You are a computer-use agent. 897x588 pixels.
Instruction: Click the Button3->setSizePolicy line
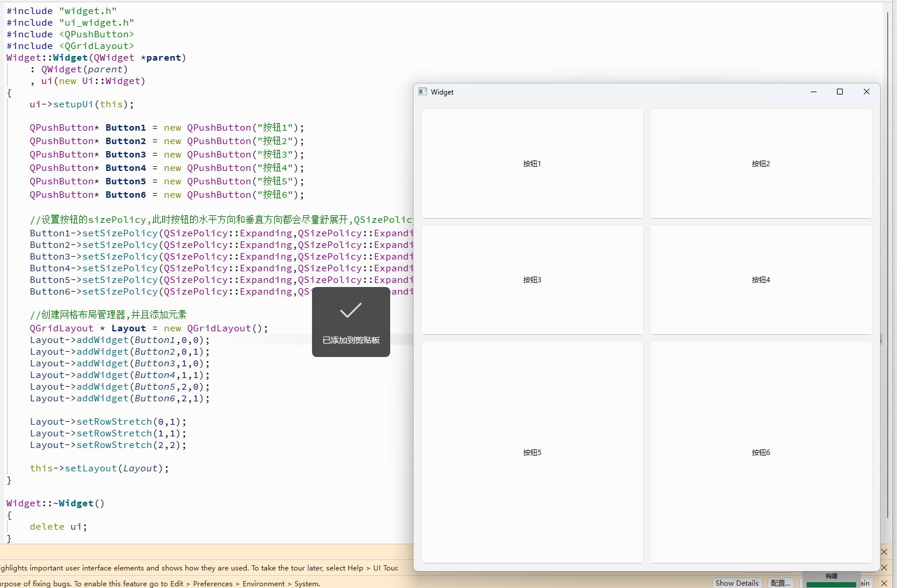[222, 256]
